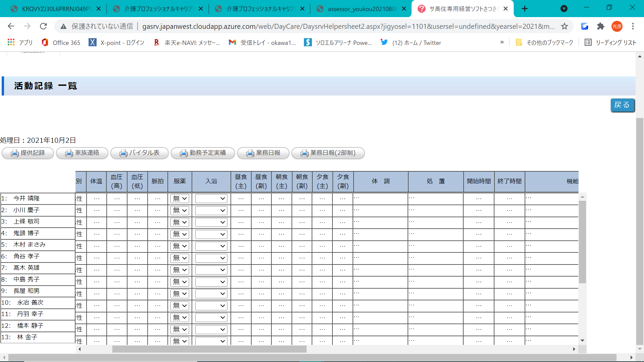Image resolution: width=644 pixels, height=362 pixels.
Task: Click the not-secure warning triangle icon
Action: 63,26
